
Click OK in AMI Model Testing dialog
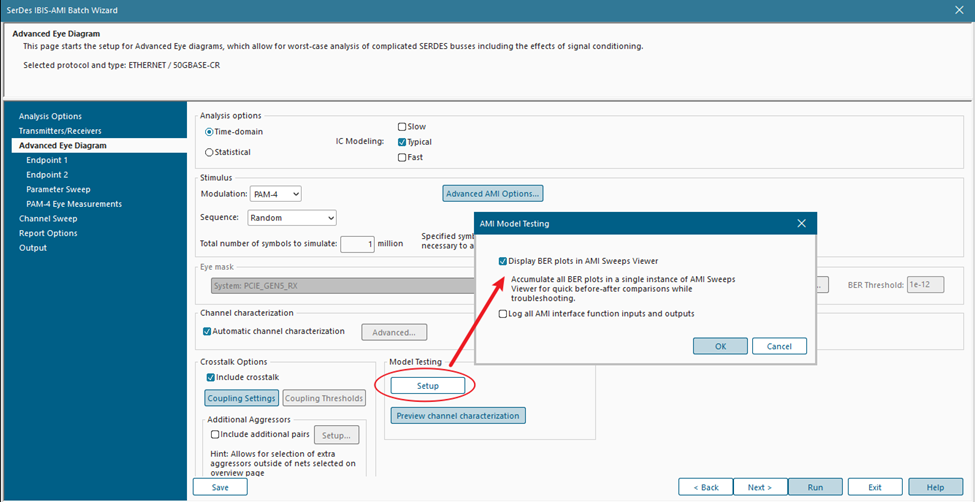(721, 346)
